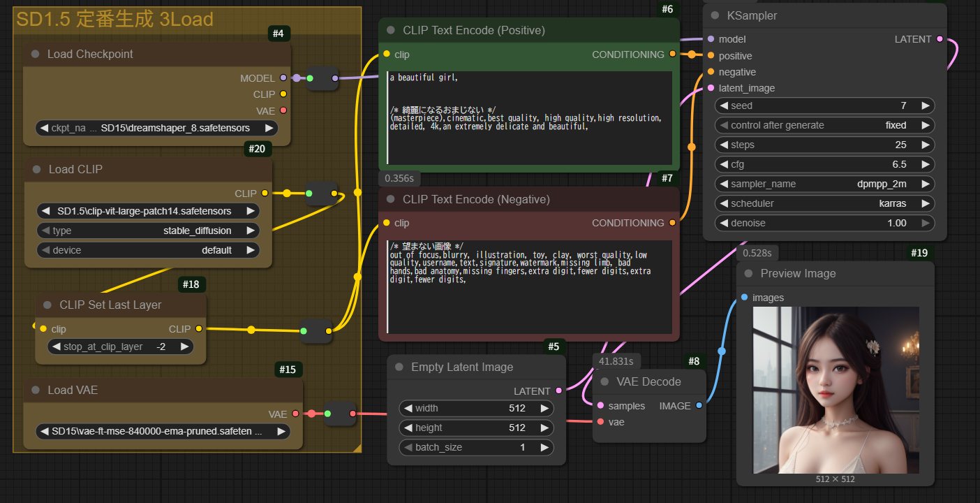This screenshot has width=980, height=503.
Task: Click the MODEL output socket on Load Checkpoint
Action: point(283,78)
